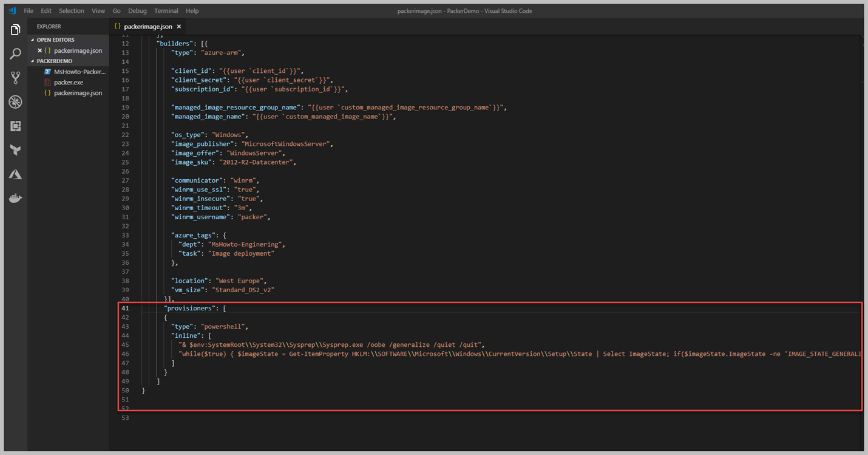Viewport: 868px width, 455px height.
Task: Click the "client_id" key
Action: (x=191, y=71)
